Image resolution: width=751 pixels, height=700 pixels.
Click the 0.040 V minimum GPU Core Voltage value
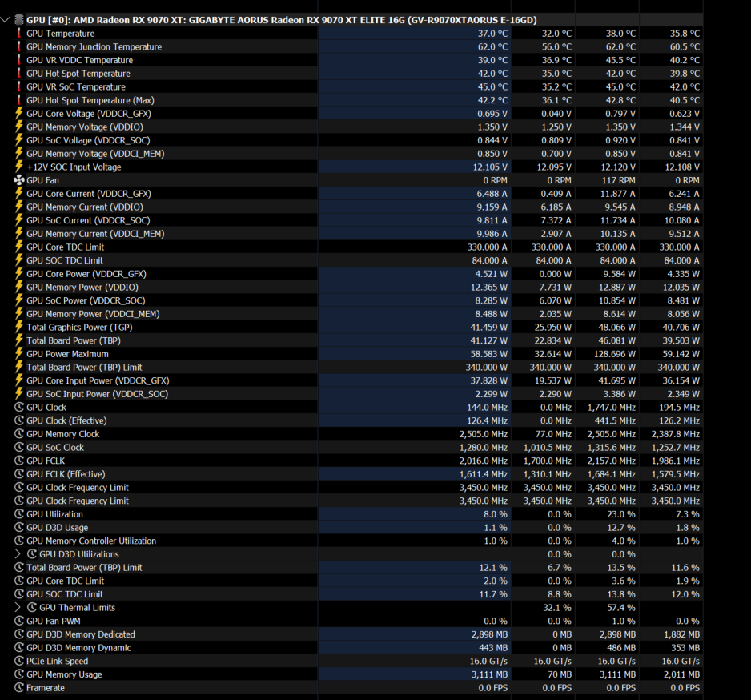(x=556, y=114)
